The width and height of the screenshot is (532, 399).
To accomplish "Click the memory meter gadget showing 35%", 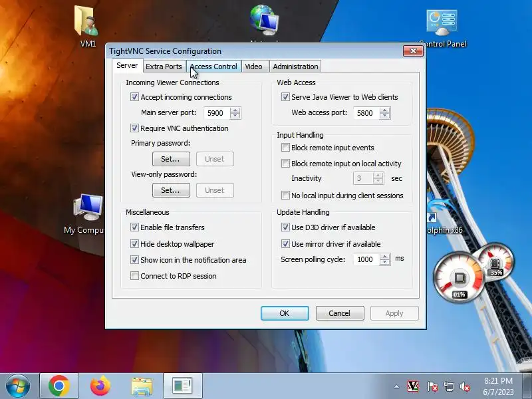I will (495, 263).
